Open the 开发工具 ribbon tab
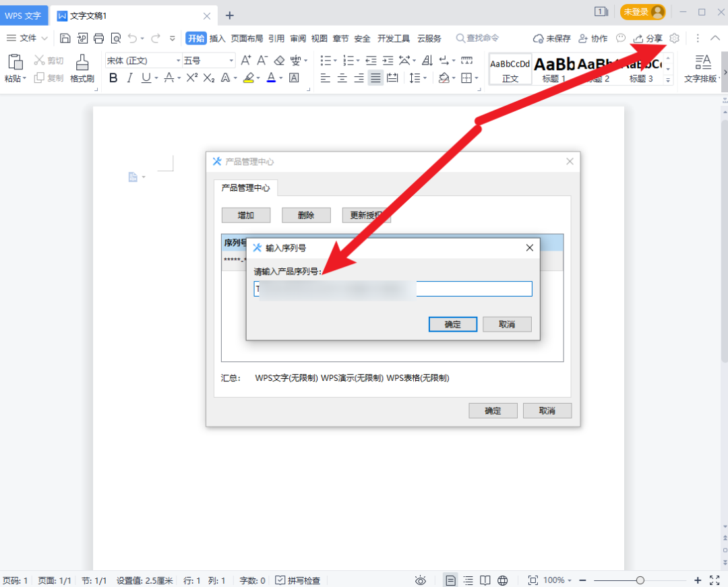This screenshot has width=728, height=587. [x=393, y=38]
